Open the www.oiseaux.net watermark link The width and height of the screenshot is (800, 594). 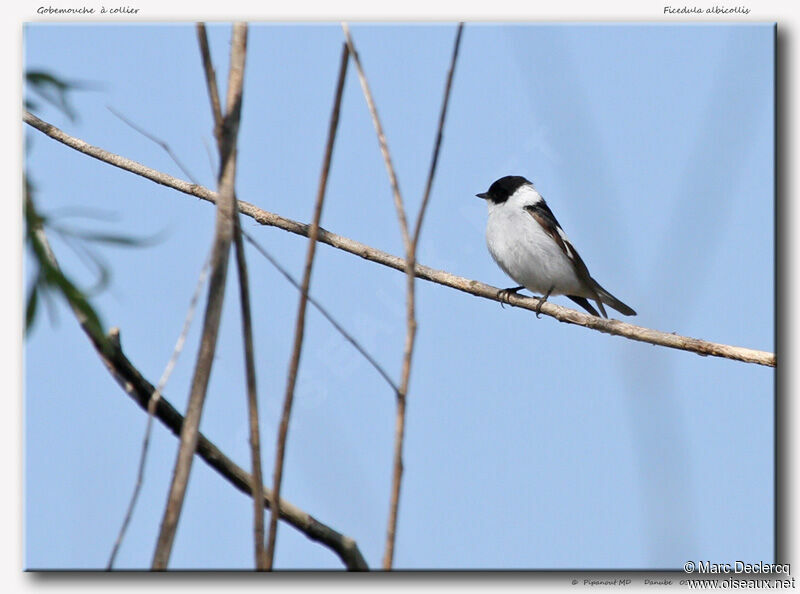click(741, 583)
